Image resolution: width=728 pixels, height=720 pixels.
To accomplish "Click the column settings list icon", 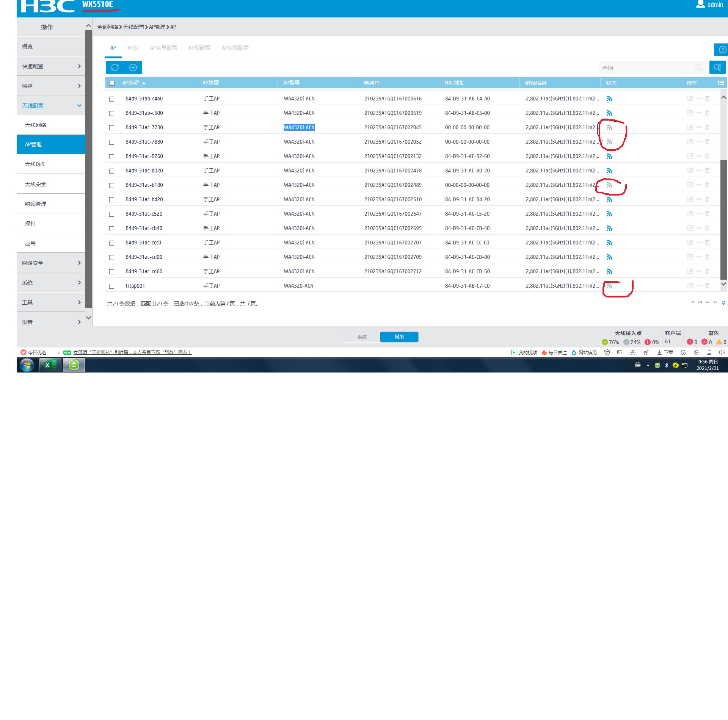I will click(720, 83).
